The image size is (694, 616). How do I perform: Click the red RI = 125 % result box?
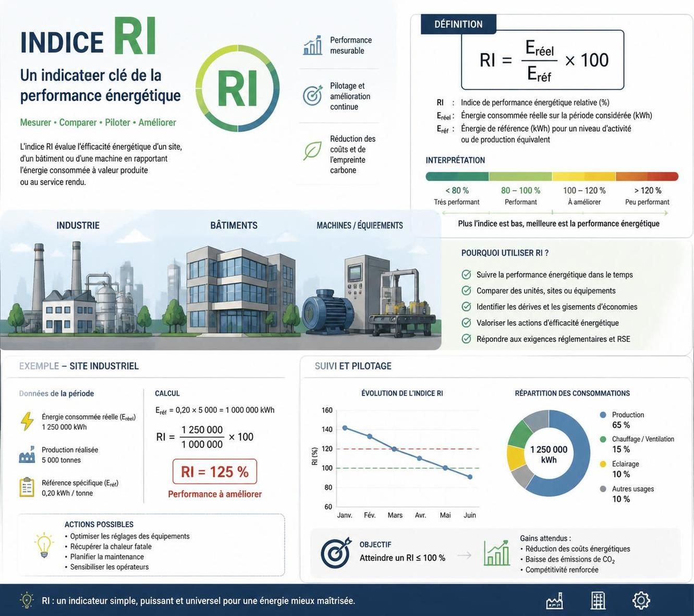point(215,472)
